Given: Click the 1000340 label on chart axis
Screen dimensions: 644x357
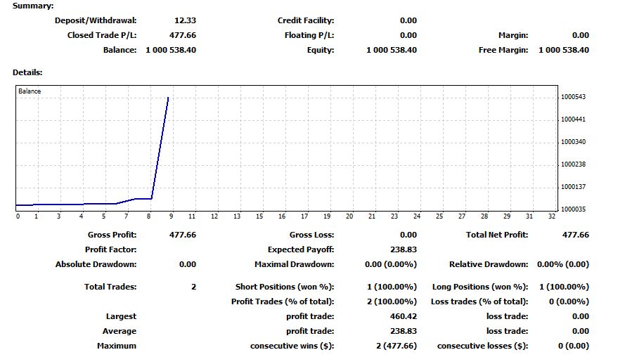Looking at the screenshot, I should coord(574,142).
